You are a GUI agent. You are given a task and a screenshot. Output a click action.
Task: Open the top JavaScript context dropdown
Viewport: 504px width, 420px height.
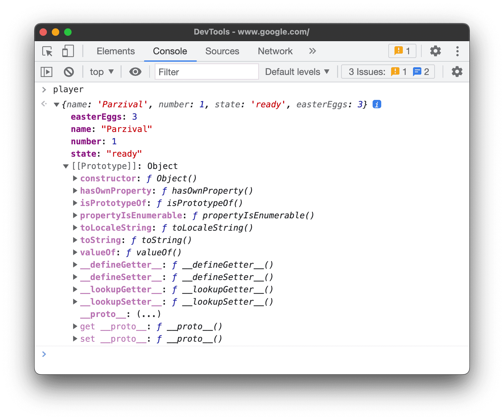pyautogui.click(x=101, y=72)
